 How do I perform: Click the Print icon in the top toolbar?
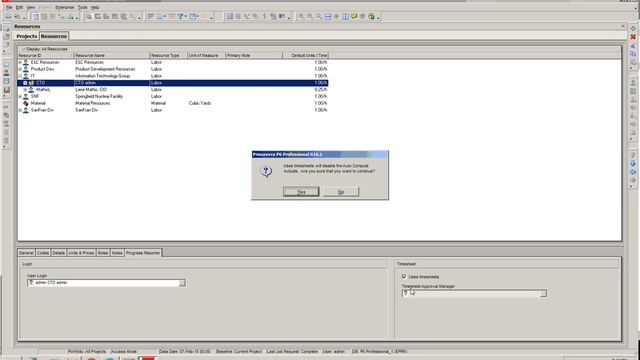(8, 16)
